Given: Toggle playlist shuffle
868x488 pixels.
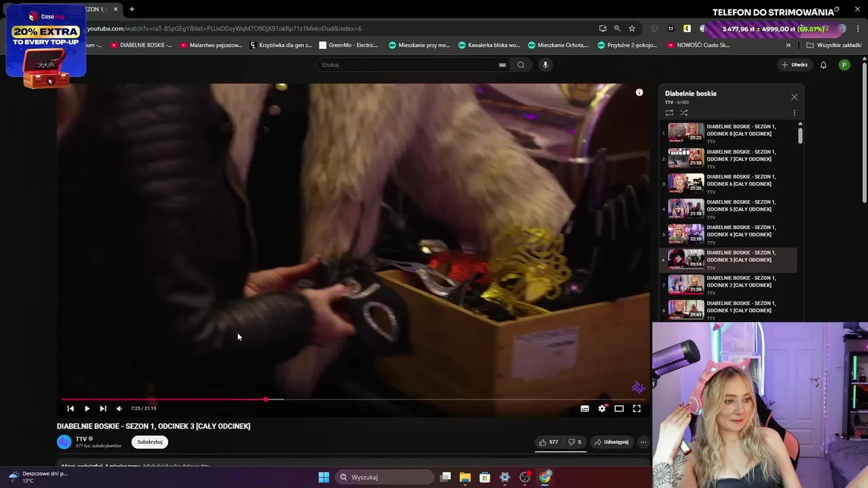Looking at the screenshot, I should (x=684, y=113).
